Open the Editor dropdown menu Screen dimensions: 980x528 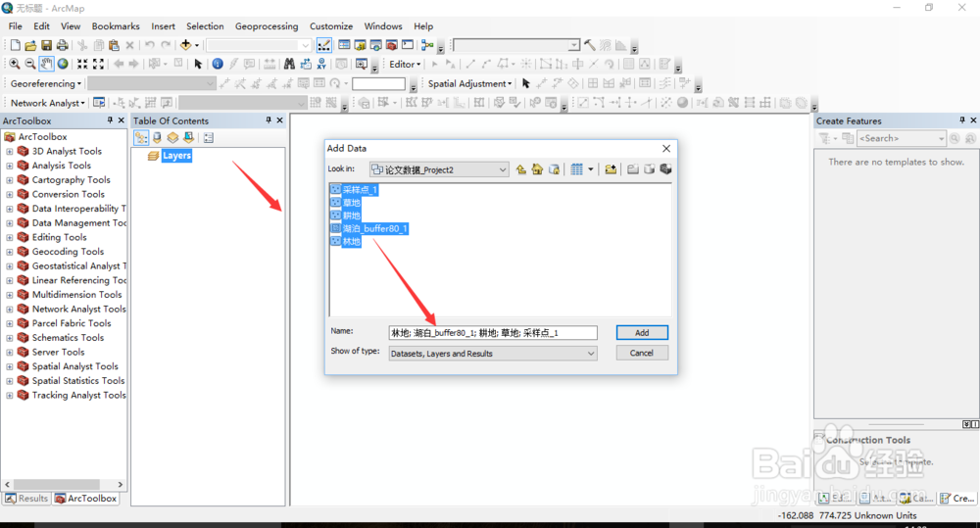[405, 64]
